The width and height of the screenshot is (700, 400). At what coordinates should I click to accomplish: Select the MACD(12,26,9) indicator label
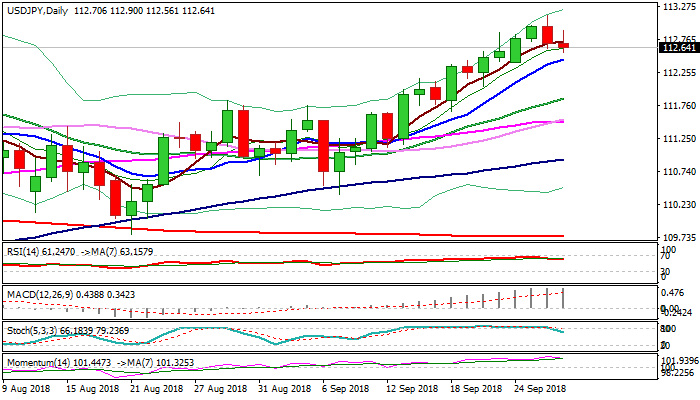click(38, 293)
